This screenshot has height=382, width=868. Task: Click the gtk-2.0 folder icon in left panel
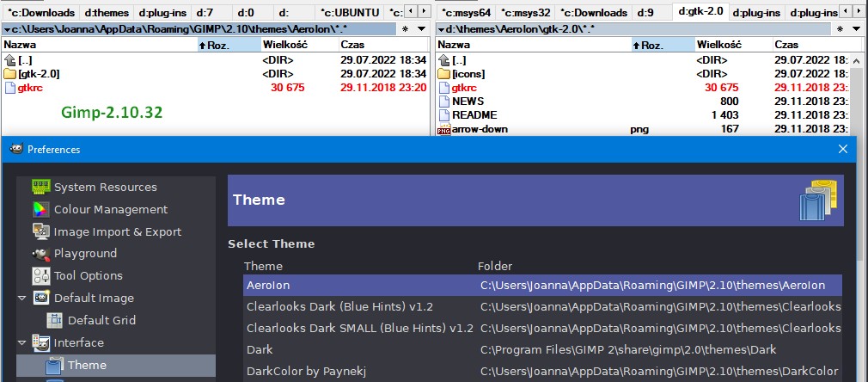click(x=10, y=74)
